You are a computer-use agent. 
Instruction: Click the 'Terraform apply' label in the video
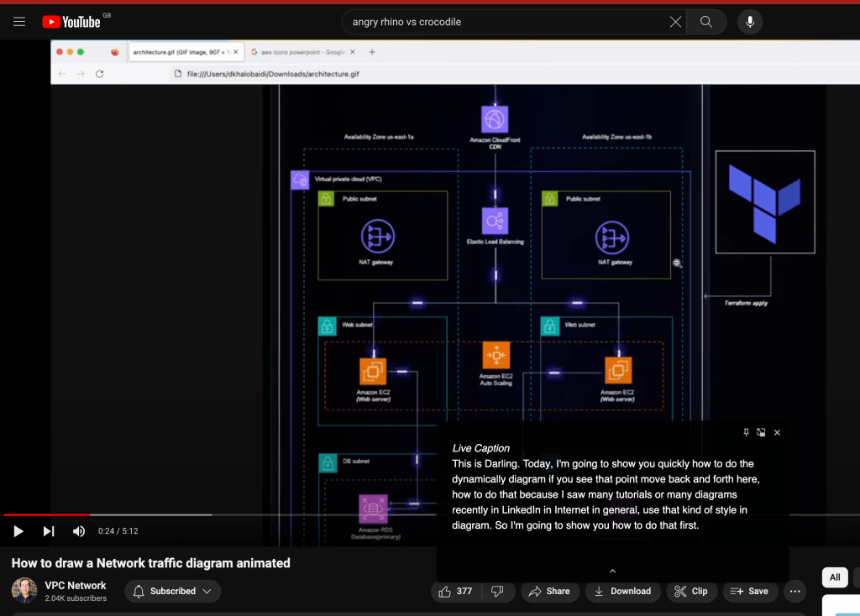coord(746,303)
